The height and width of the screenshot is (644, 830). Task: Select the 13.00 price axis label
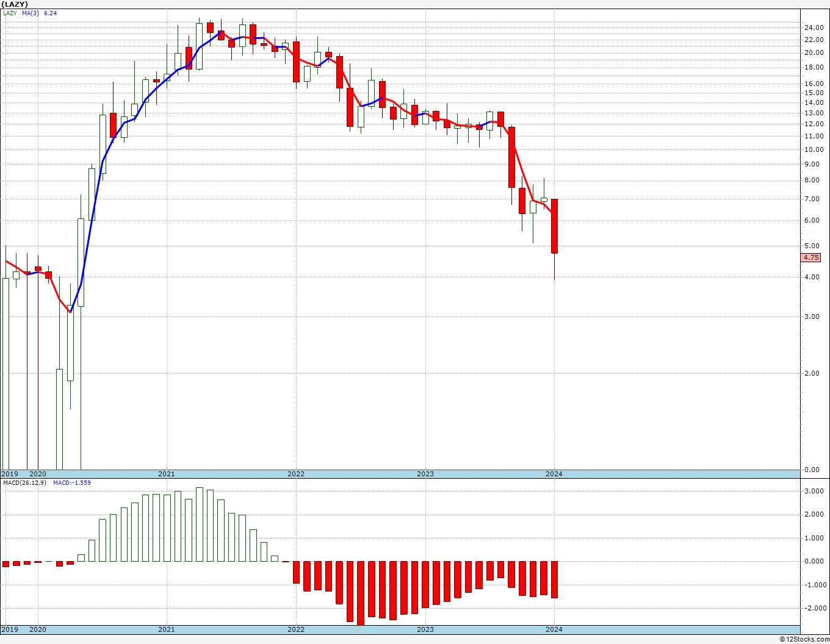point(814,113)
